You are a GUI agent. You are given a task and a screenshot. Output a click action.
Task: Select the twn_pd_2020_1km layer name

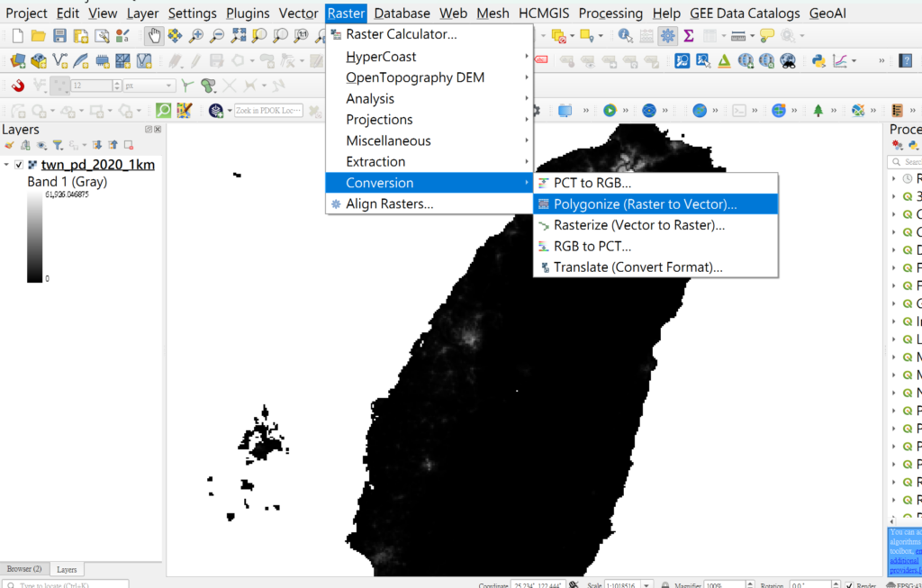point(97,165)
